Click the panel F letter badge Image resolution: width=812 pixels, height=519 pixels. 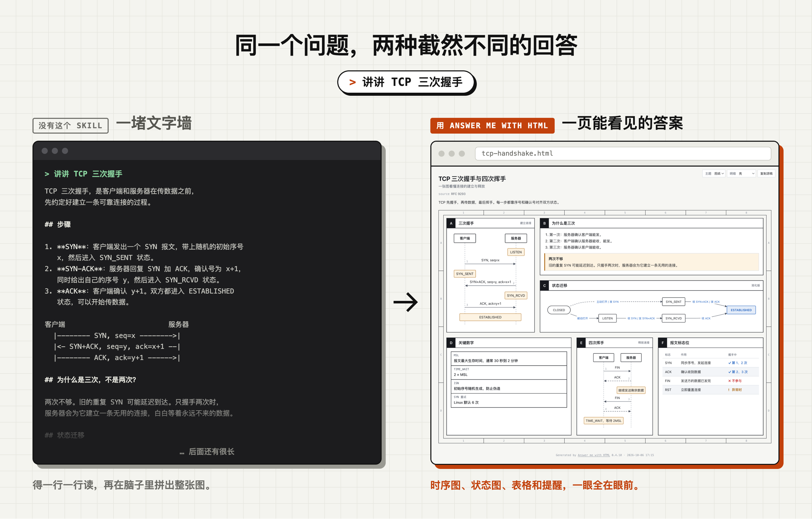662,343
